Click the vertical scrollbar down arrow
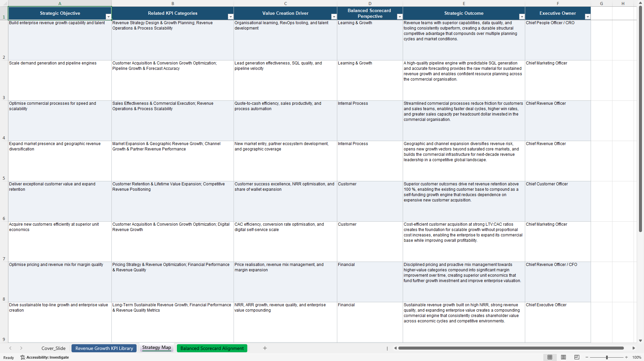 click(x=640, y=341)
